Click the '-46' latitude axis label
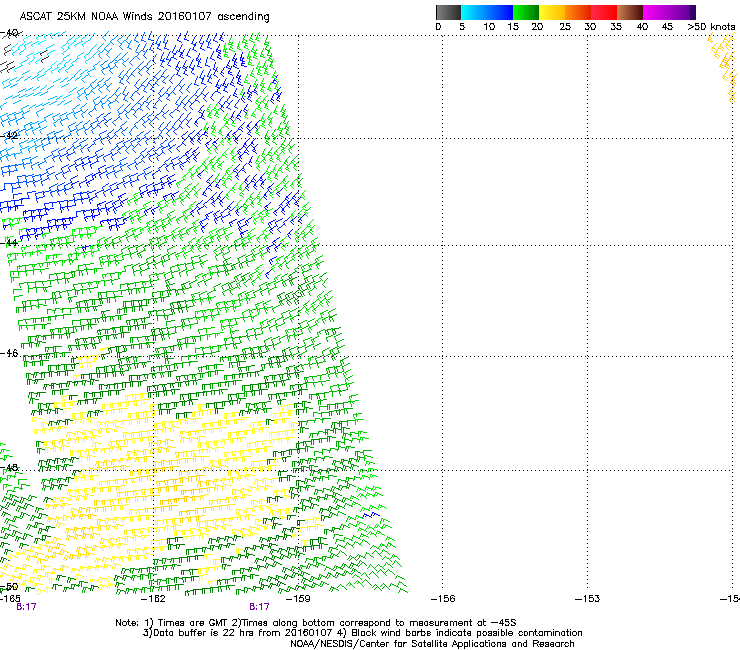 pyautogui.click(x=9, y=353)
